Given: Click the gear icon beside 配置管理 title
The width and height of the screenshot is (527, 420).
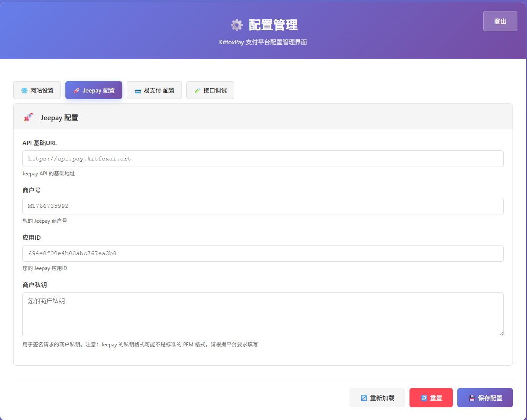Looking at the screenshot, I should 237,25.
